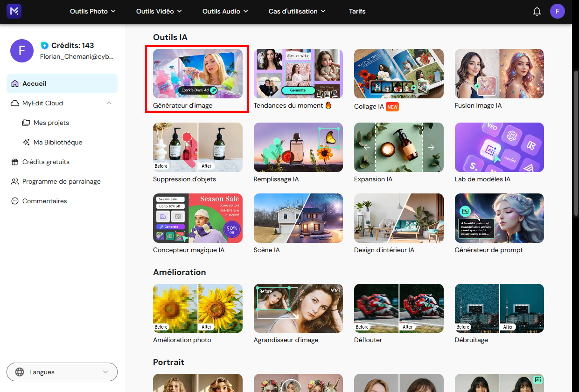
Task: Click the Lab de modèles IA label
Action: coord(482,179)
